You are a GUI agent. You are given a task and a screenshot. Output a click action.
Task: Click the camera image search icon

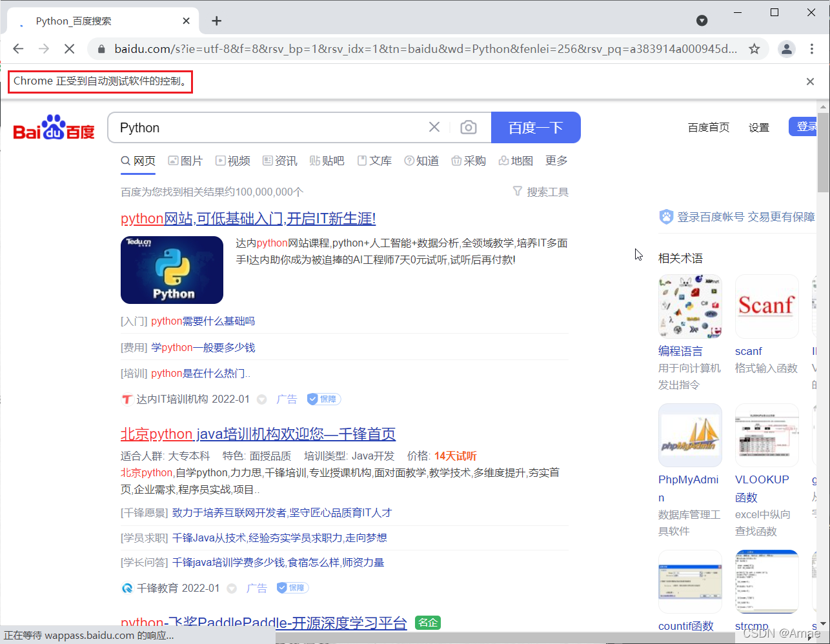[x=468, y=128]
